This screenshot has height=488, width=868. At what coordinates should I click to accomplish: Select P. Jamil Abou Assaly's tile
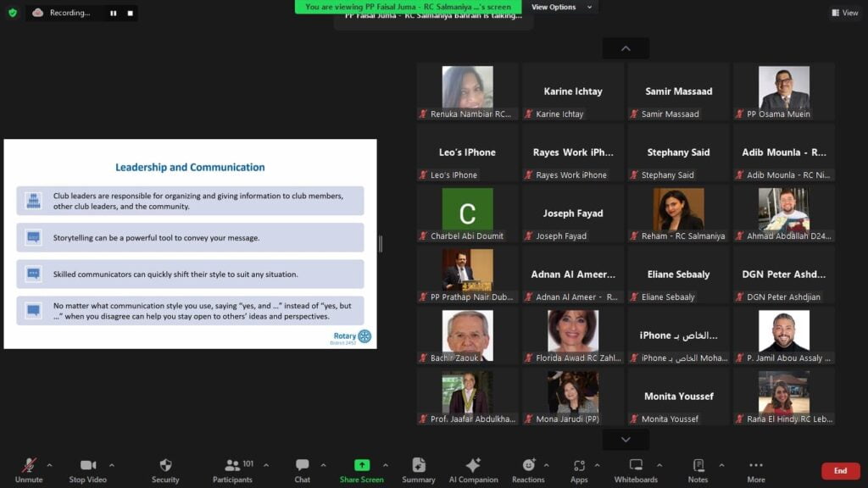point(784,335)
